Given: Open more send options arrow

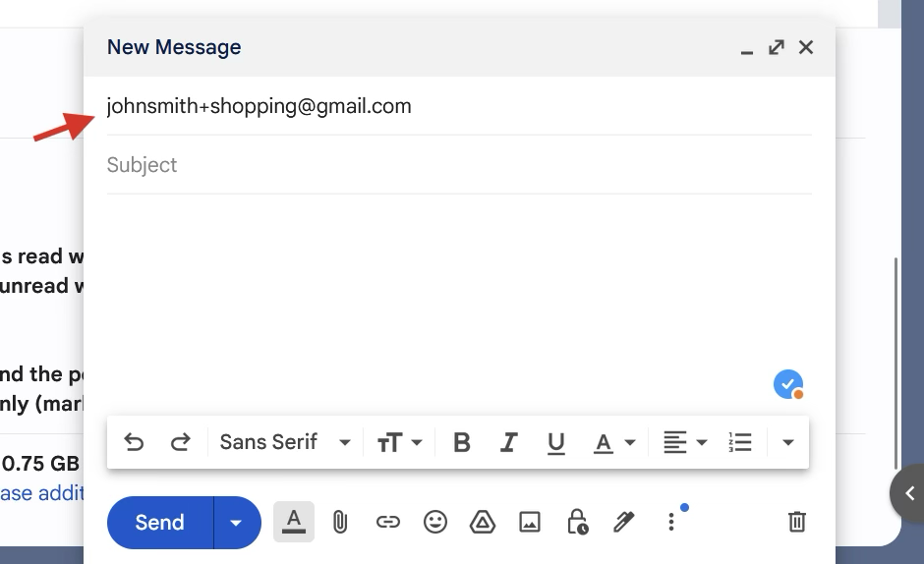Looking at the screenshot, I should click(236, 522).
